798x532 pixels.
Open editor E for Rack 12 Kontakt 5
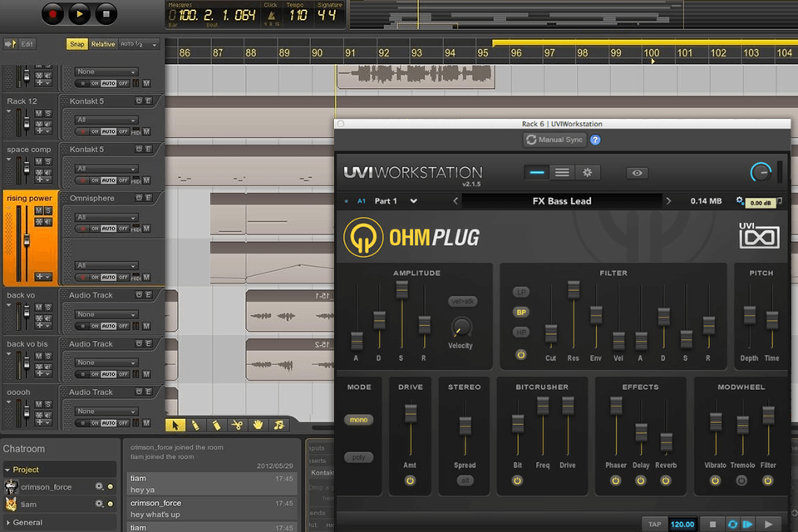tap(149, 101)
